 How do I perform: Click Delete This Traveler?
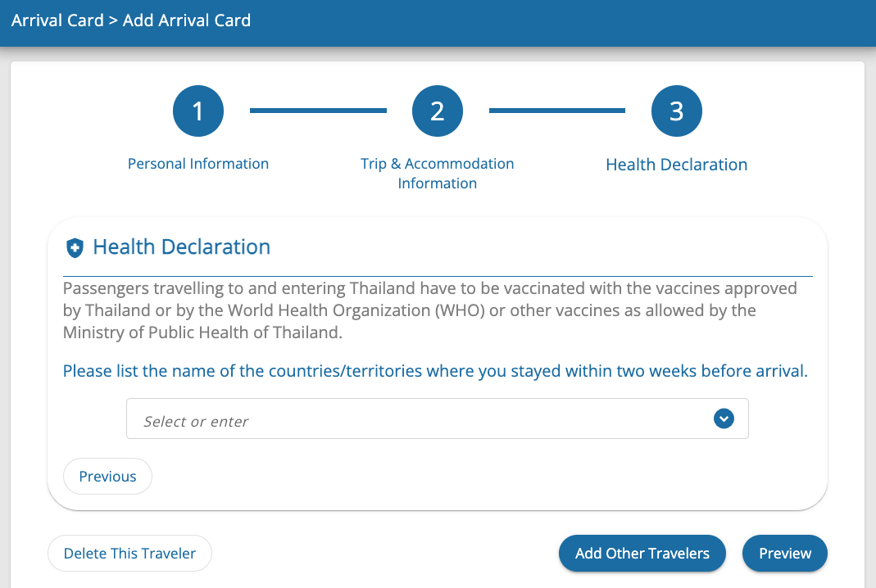(129, 553)
